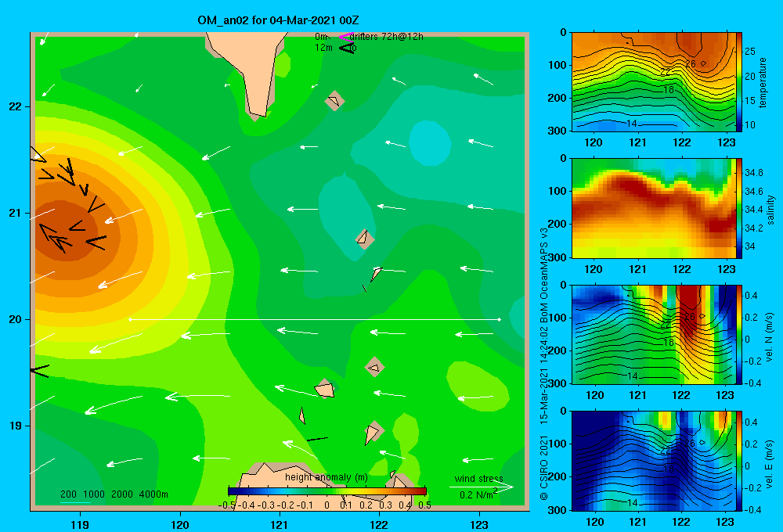Open the temperature depth section plot
783x532 pixels.
(x=653, y=82)
